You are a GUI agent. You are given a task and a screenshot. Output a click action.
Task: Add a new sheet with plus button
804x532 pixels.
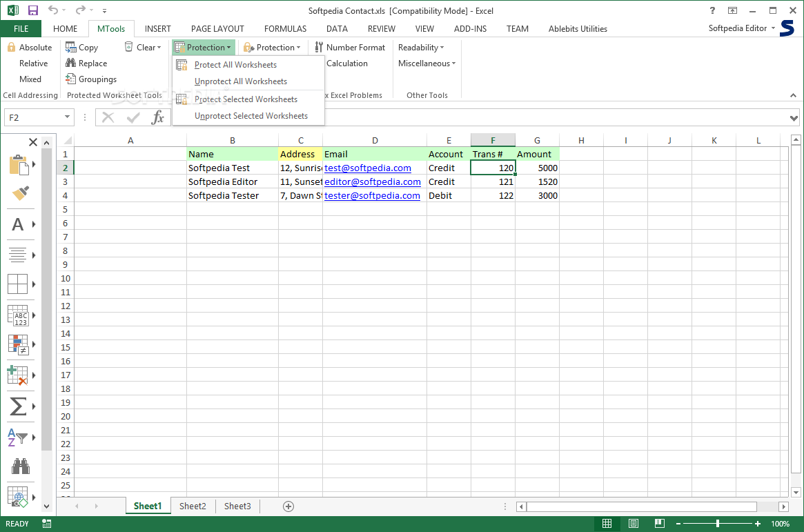(288, 506)
